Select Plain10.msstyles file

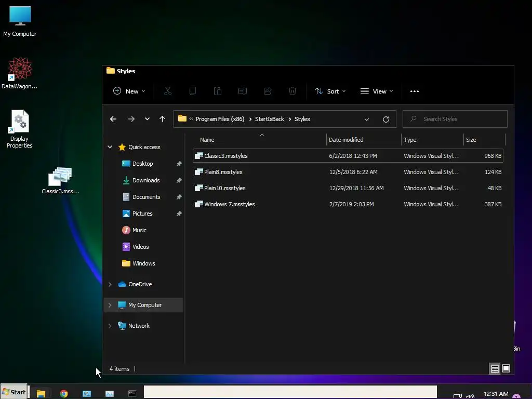coord(348,188)
